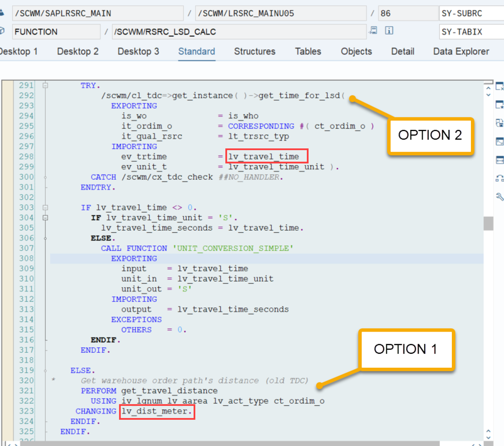Viewport: 504px width, 446px height.
Task: Click the SY-SUBRC field
Action: [x=471, y=14]
